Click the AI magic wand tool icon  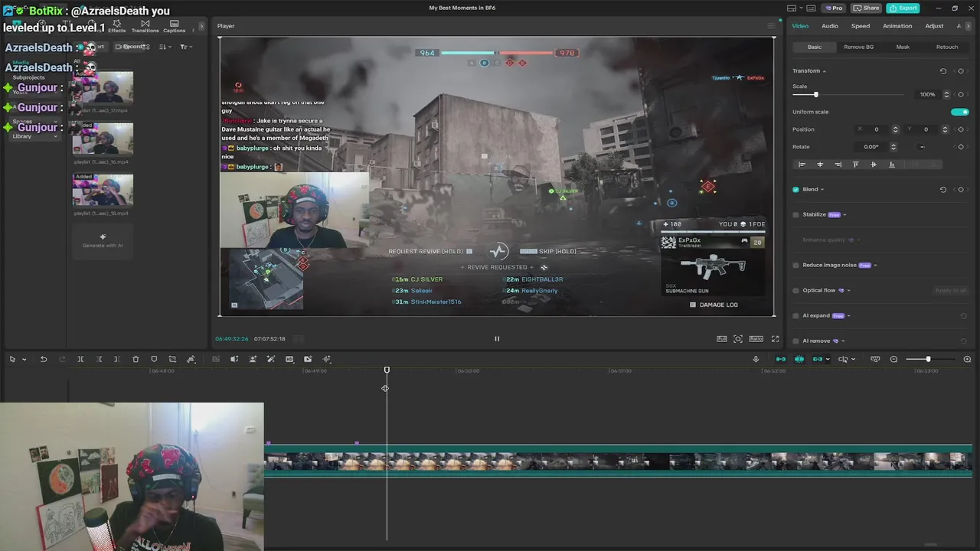(x=271, y=359)
